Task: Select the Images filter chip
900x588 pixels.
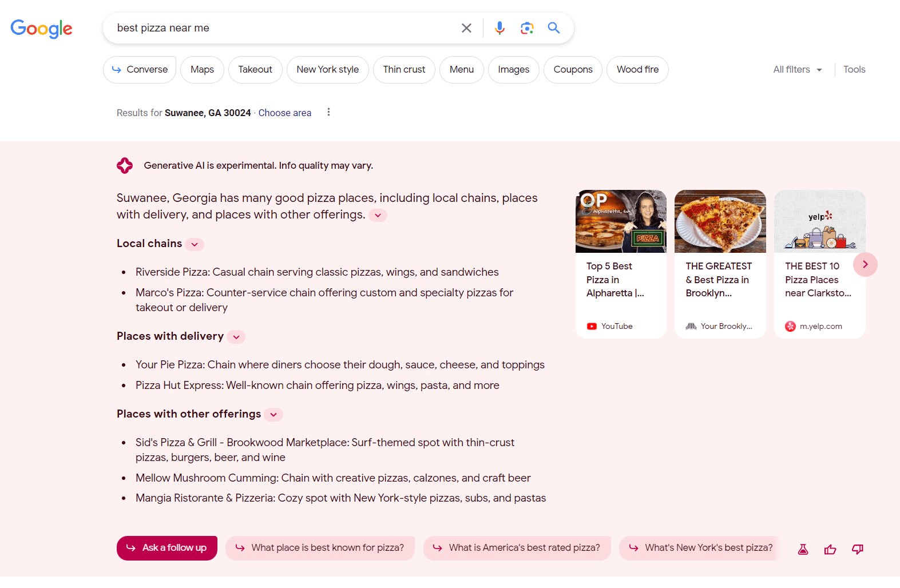Action: [513, 70]
